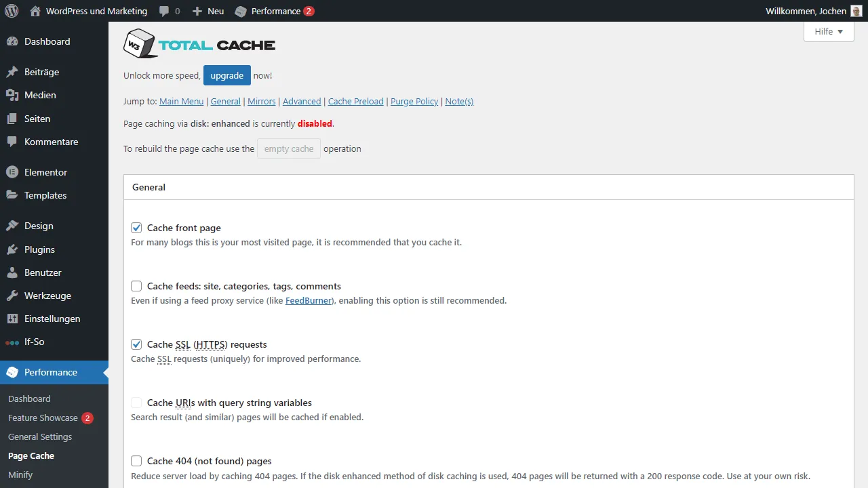Open Performance Dashboard submenu item
Image resolution: width=868 pixels, height=488 pixels.
29,399
